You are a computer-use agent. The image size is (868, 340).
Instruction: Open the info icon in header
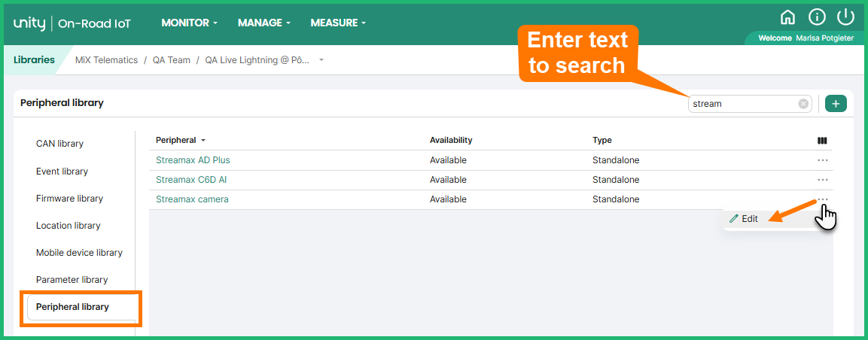pos(817,18)
